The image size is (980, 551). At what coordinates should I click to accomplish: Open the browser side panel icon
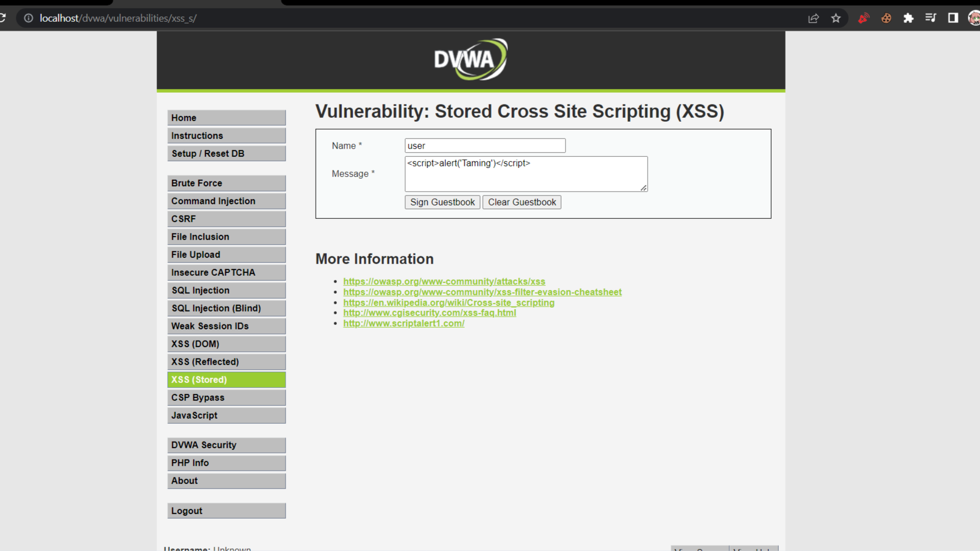(x=952, y=18)
